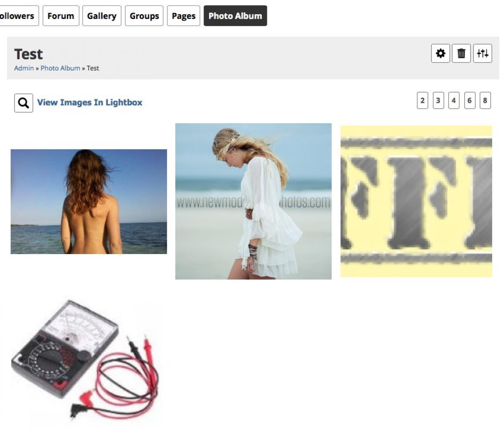Viewport: 504px width, 427px height.
Task: Follow the Photo Album breadcrumb link
Action: click(60, 68)
